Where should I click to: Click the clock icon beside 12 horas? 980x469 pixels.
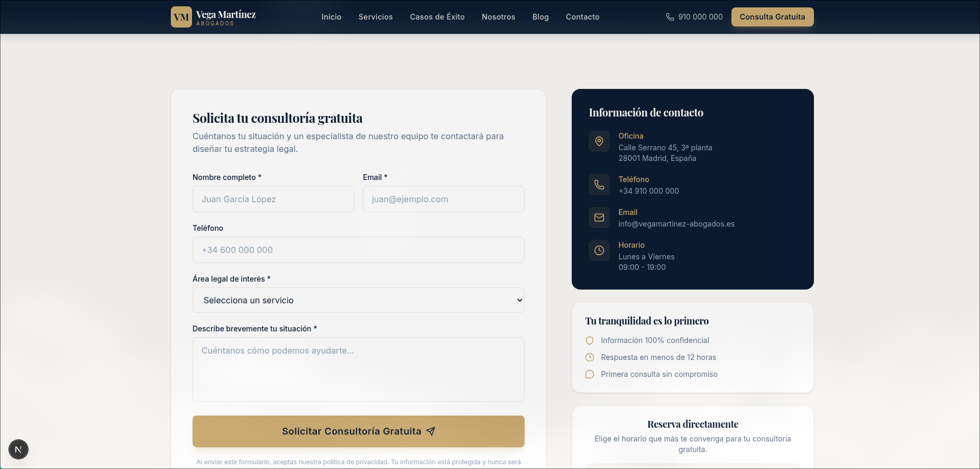pos(590,357)
